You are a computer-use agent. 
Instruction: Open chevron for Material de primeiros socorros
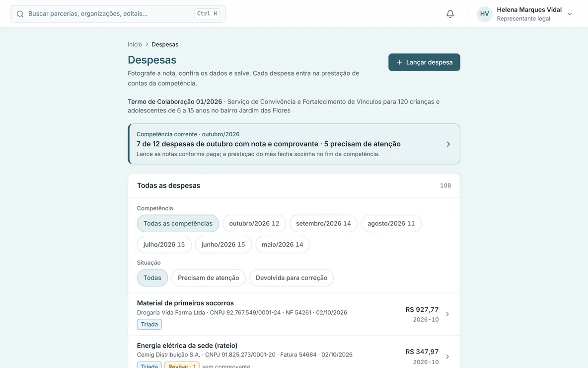(447, 314)
